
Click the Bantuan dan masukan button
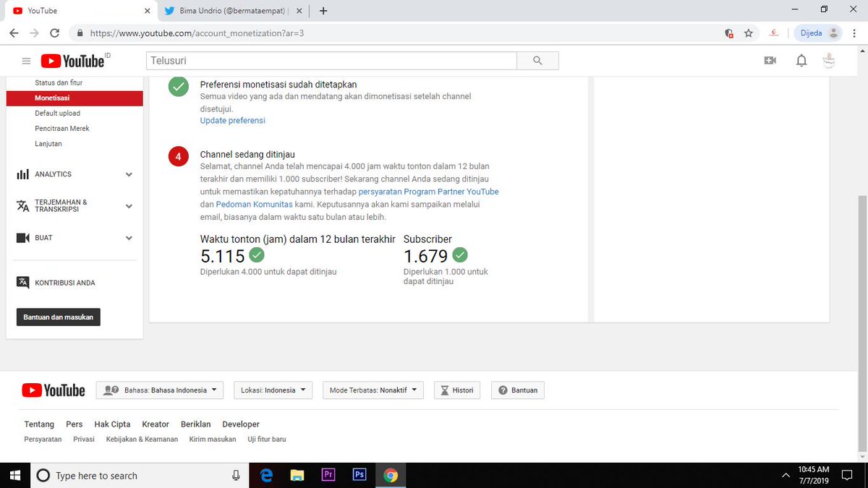(x=59, y=317)
